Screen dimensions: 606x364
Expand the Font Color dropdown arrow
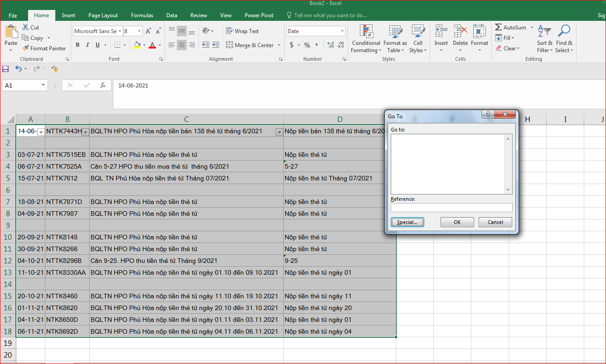[x=160, y=45]
